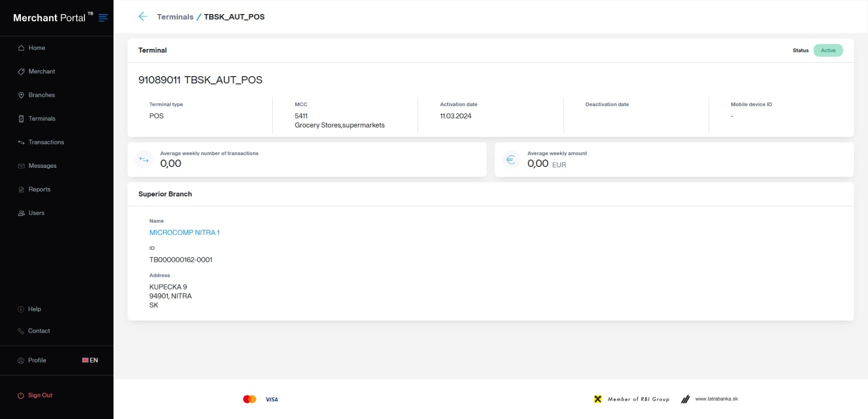
Task: Click the Active status badge
Action: pos(828,50)
